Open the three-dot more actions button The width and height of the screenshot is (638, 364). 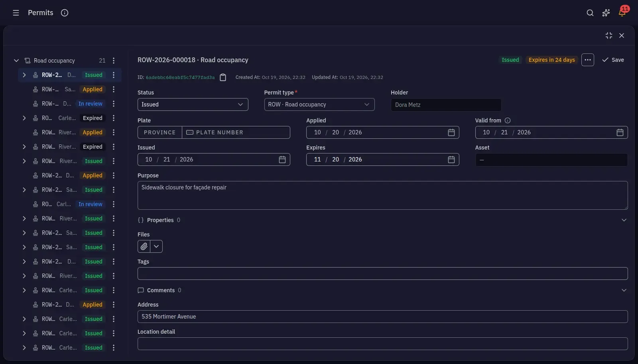(x=588, y=60)
